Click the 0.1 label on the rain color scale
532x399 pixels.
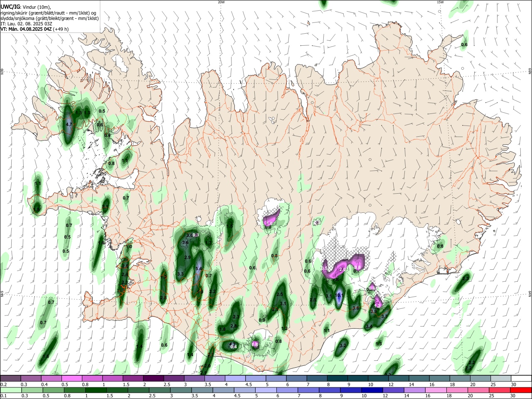[3, 396]
